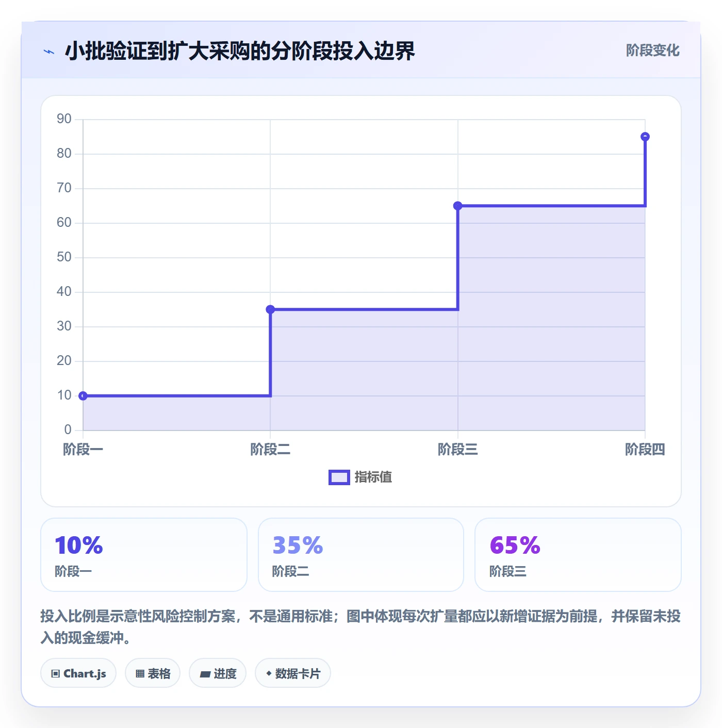Screen dimensions: 722x728
Task: Click the bar icon in 进度 tag
Action: point(205,674)
